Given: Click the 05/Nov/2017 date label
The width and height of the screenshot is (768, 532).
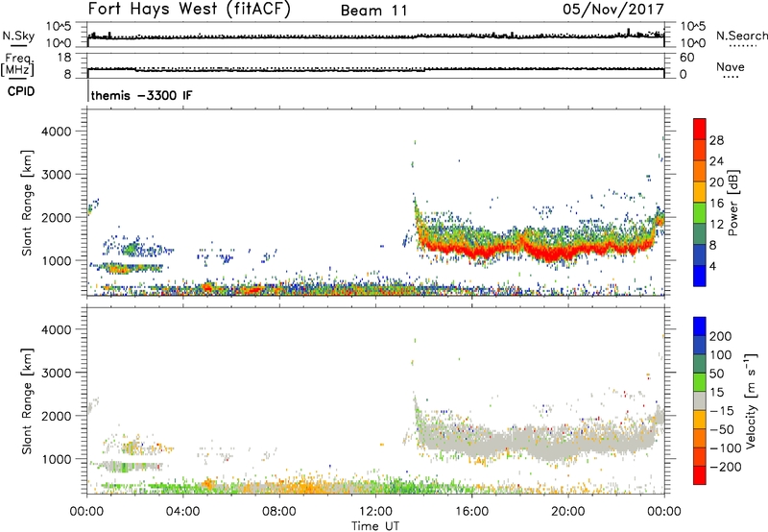Looking at the screenshot, I should click(613, 9).
